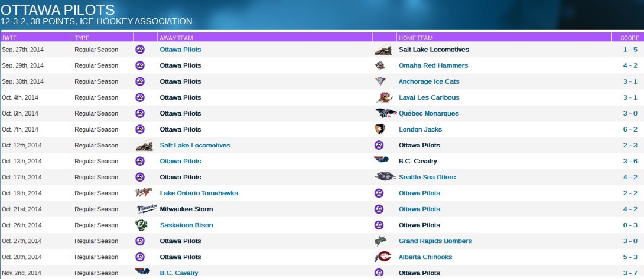Click the London Jacks team logo
Viewport: 644px width, 279px height.
[x=380, y=129]
